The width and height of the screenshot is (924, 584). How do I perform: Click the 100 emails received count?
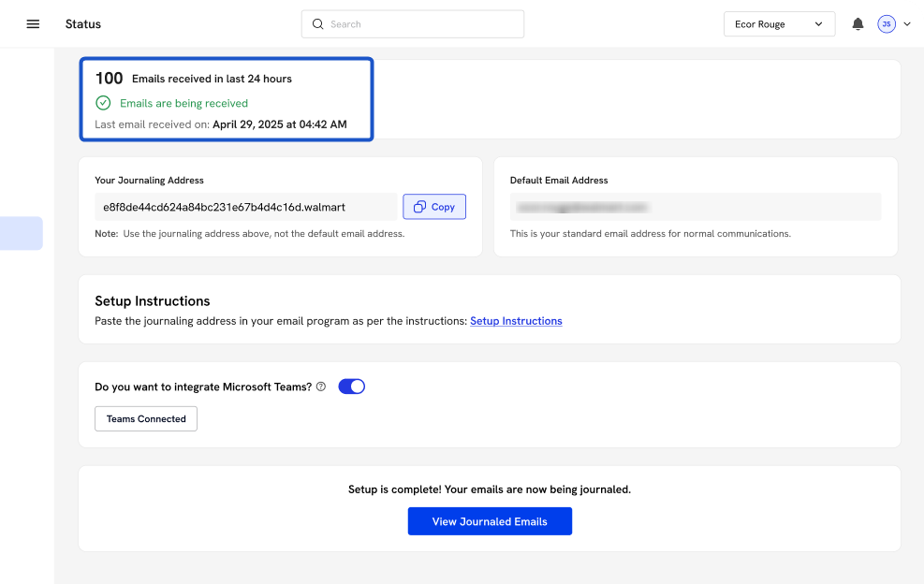point(110,79)
